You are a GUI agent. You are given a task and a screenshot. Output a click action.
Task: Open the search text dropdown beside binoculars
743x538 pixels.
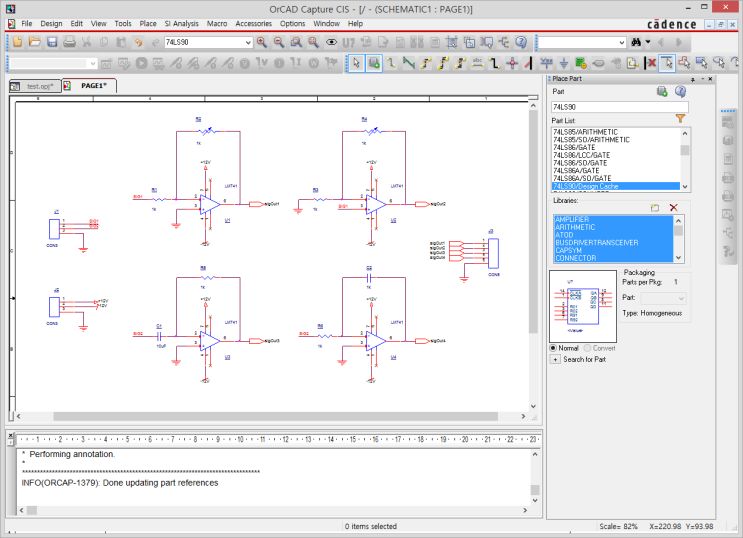(x=622, y=43)
